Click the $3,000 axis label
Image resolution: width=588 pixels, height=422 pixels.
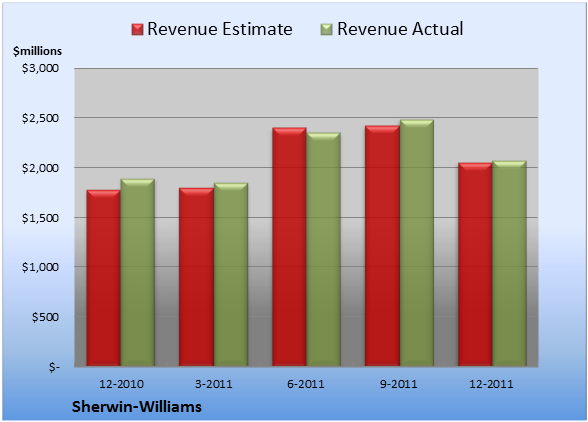40,68
